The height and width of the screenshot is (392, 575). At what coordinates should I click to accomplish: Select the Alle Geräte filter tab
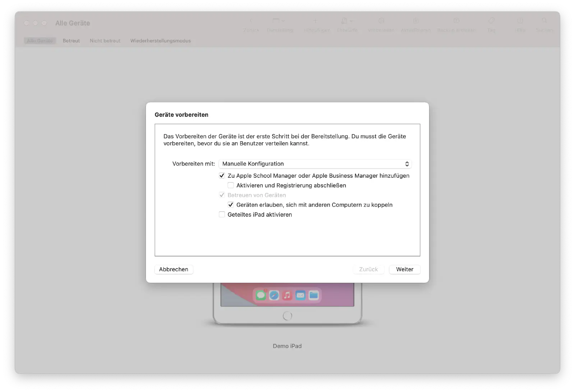pyautogui.click(x=40, y=41)
